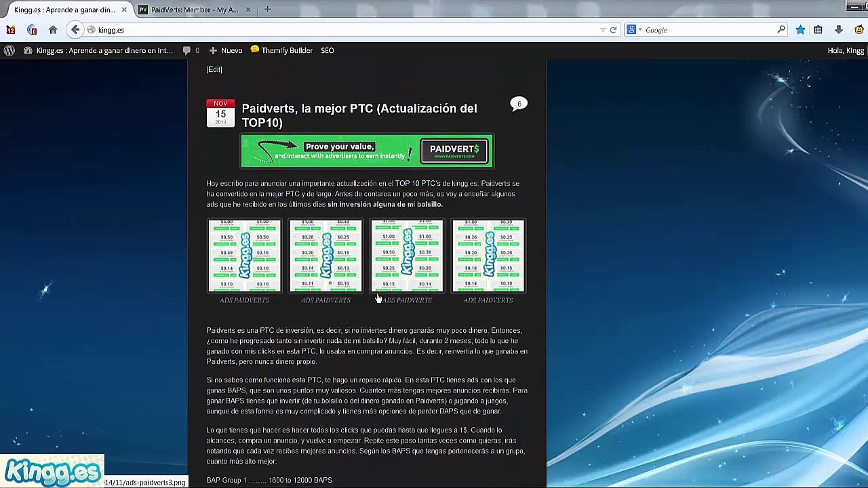Screen dimensions: 868x488
Task: Open a new browser tab
Action: click(x=267, y=9)
